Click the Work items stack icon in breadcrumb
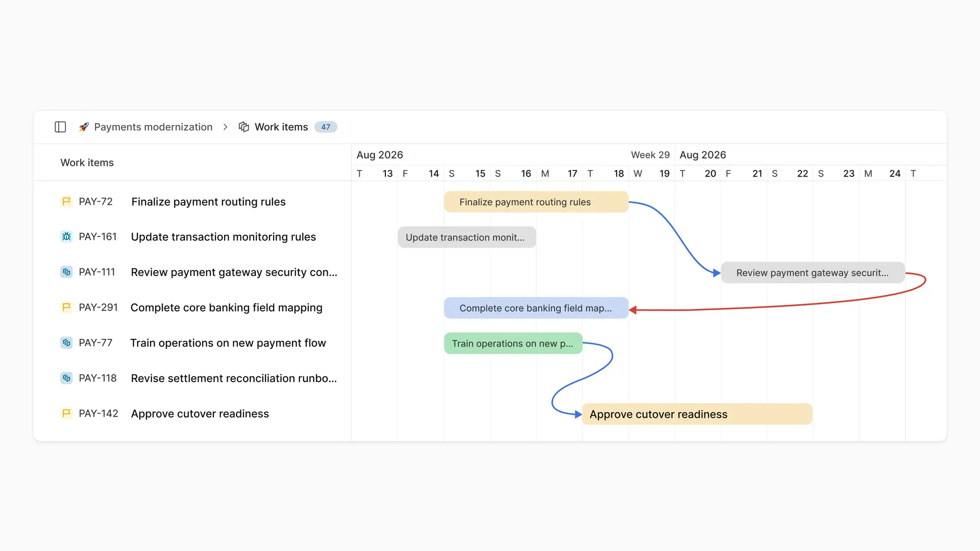 tap(244, 127)
